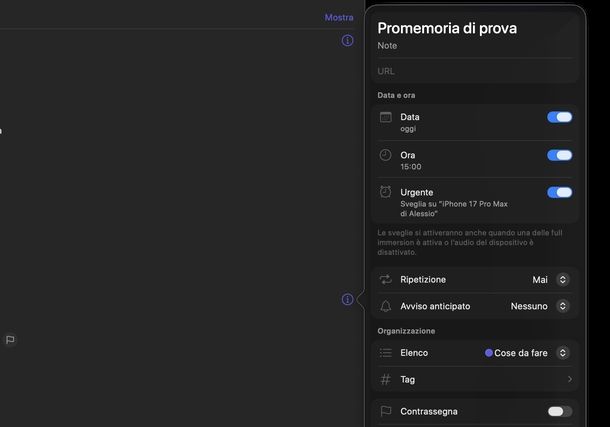Disable the Urgente switch

coord(559,192)
